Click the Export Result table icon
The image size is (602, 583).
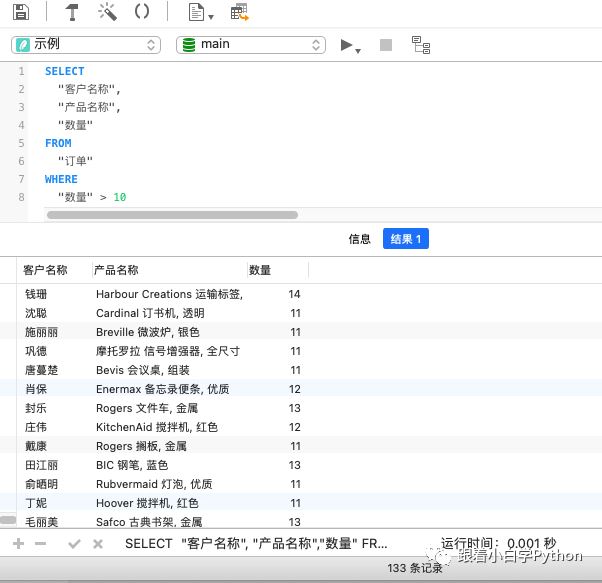(239, 13)
